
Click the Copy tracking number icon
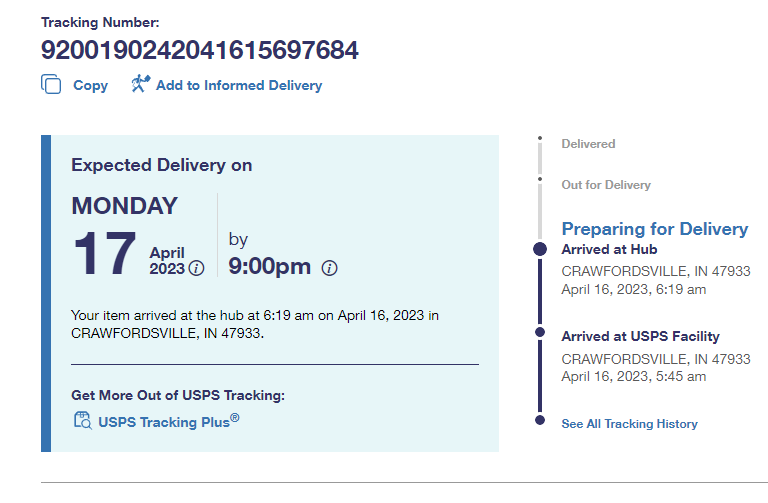[51, 85]
